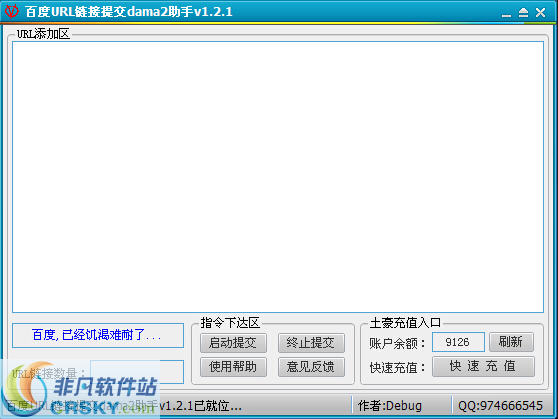The image size is (558, 419).
Task: Click status text v1.2.1已就位...
Action: (201, 405)
